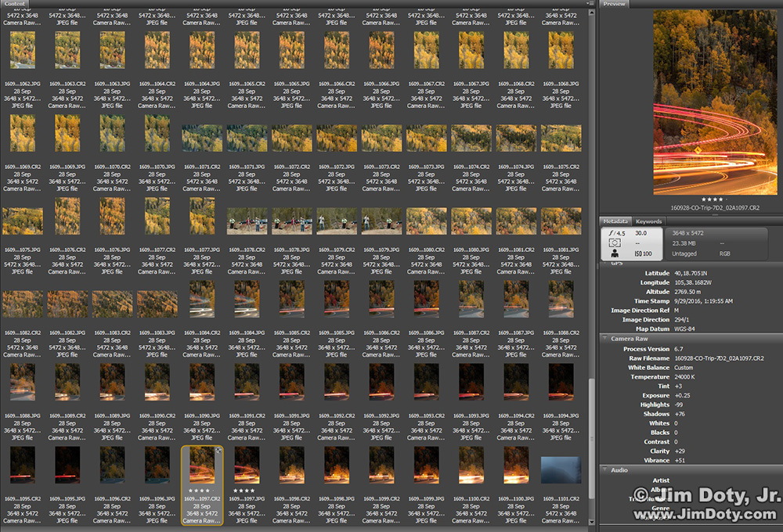Select thumbnail 1609...1075.JPG

click(23, 221)
